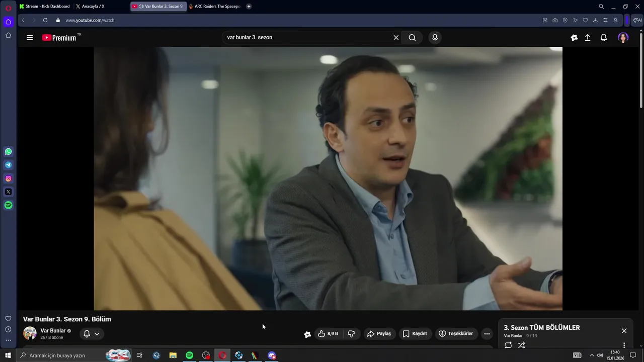The height and width of the screenshot is (362, 644).
Task: Take a snapshot with camera icon
Action: click(555, 20)
